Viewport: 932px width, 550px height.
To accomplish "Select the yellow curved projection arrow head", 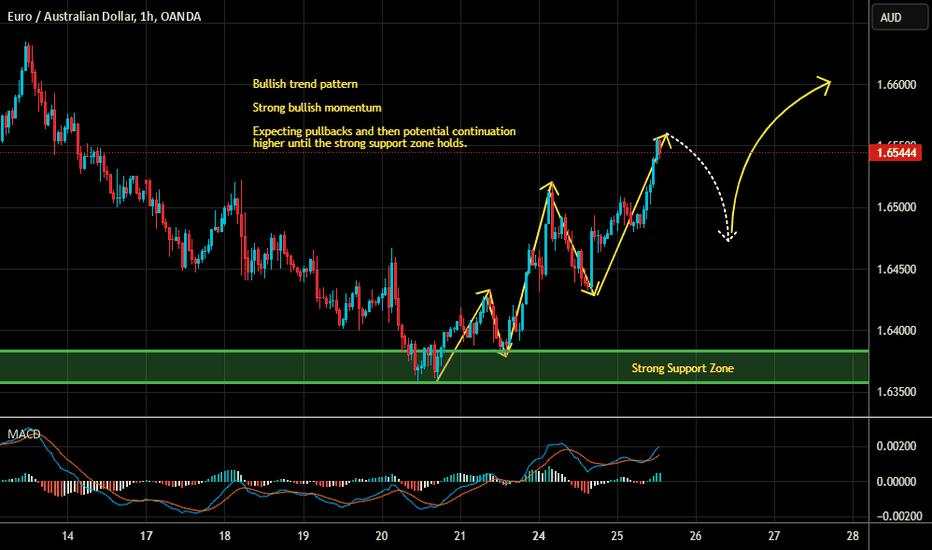I will [823, 84].
